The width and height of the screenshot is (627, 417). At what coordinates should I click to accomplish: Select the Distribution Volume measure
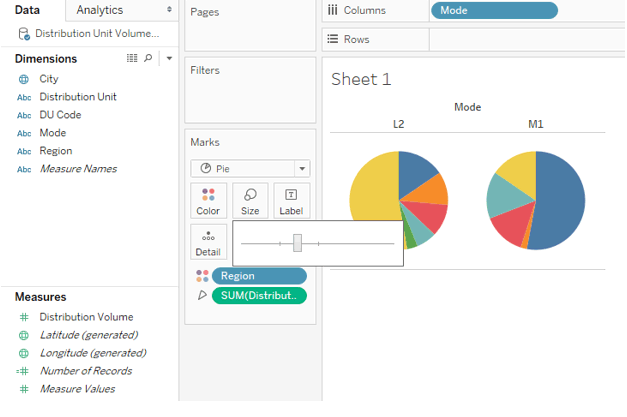click(86, 317)
